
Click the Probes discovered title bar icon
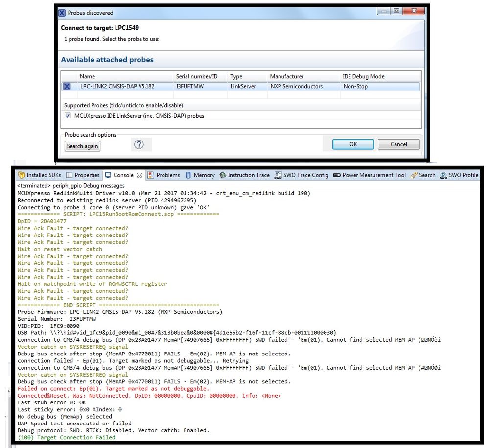pyautogui.click(x=62, y=13)
